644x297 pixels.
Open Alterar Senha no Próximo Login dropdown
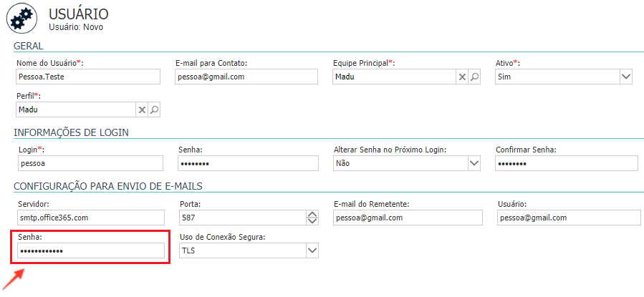coord(474,163)
